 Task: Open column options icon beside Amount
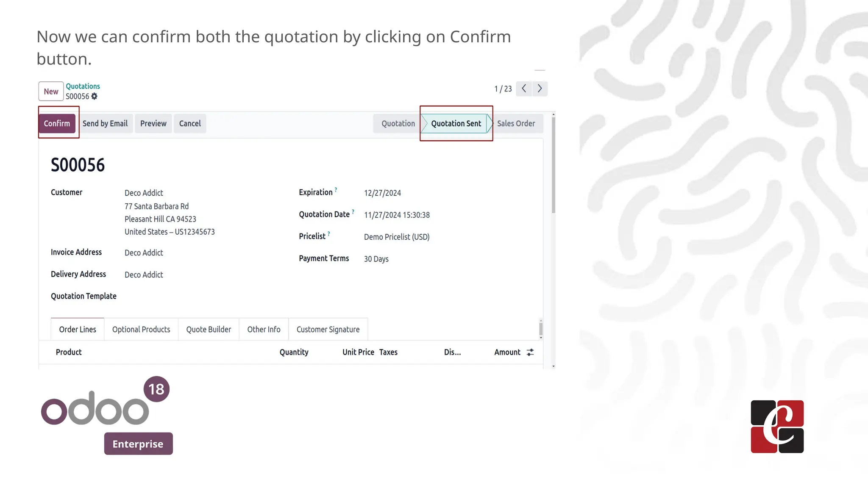[530, 352]
